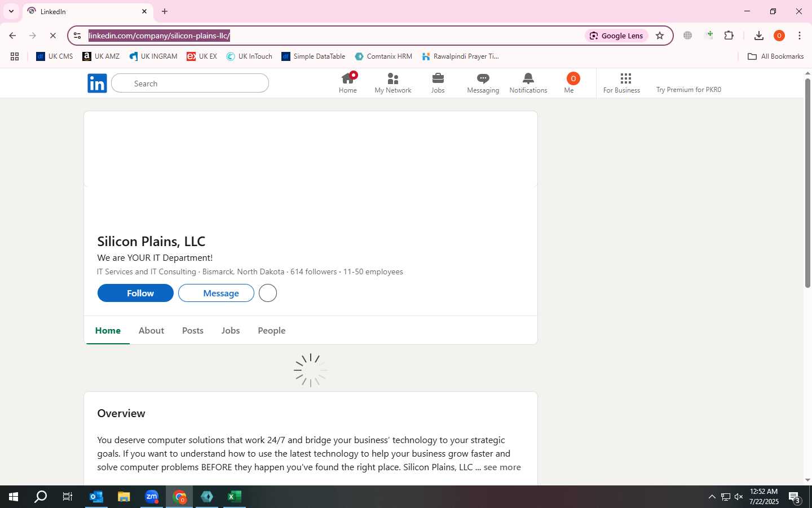This screenshot has width=812, height=508.
Task: Open the round more-options button beside Message
Action: (268, 293)
